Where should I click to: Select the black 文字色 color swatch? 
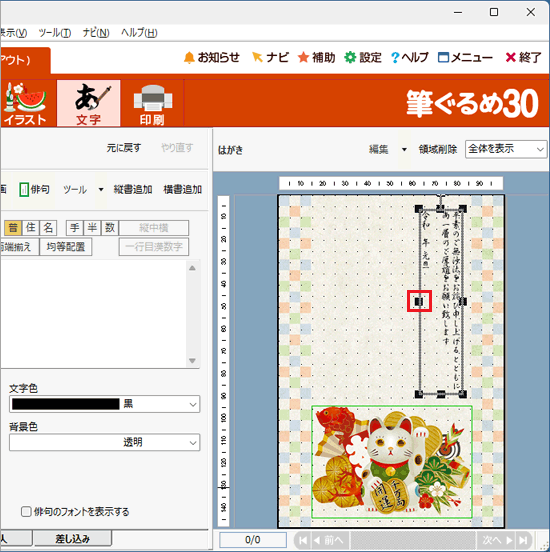tap(66, 404)
